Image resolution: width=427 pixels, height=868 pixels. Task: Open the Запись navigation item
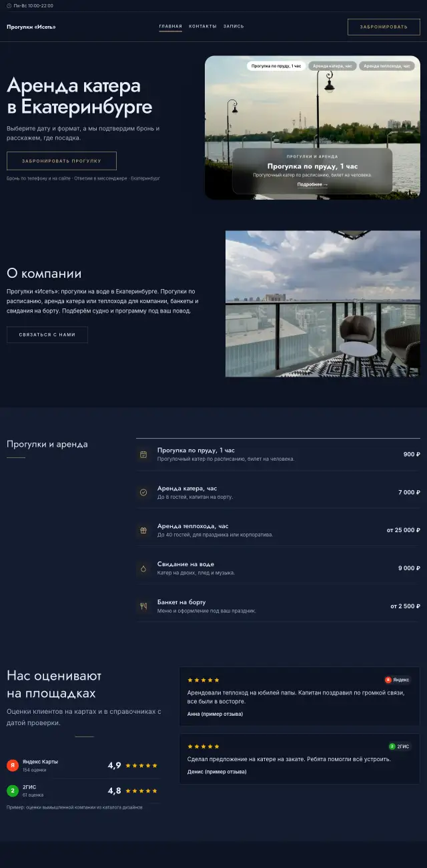[x=234, y=27]
